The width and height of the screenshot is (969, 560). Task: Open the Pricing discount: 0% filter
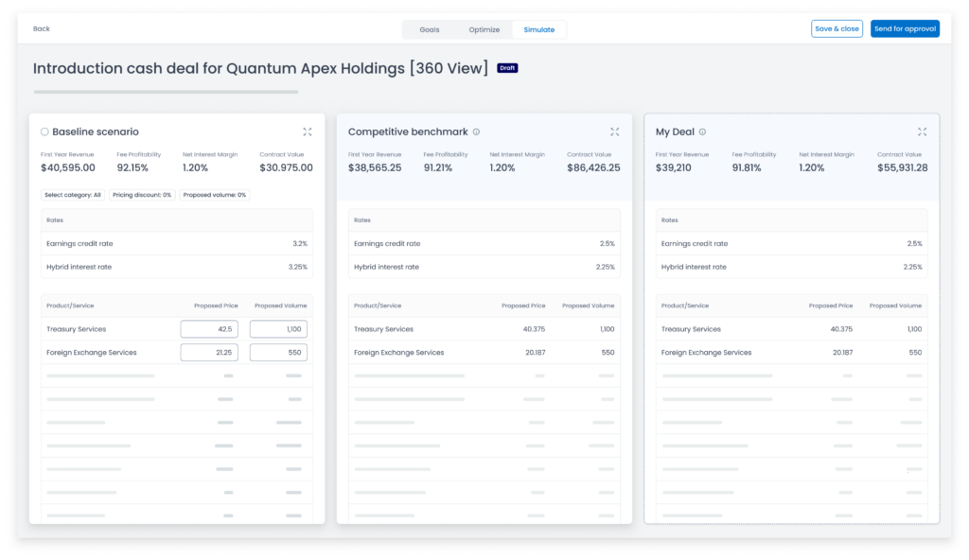142,195
